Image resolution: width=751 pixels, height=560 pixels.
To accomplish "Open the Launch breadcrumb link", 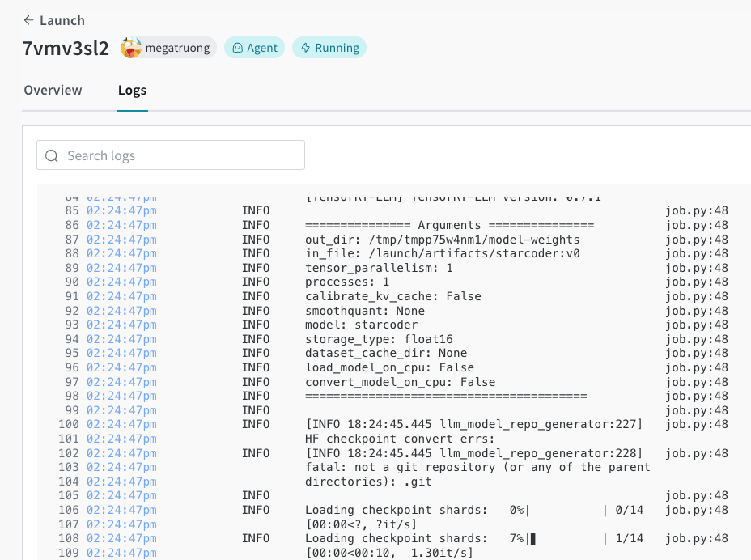I will pyautogui.click(x=62, y=20).
